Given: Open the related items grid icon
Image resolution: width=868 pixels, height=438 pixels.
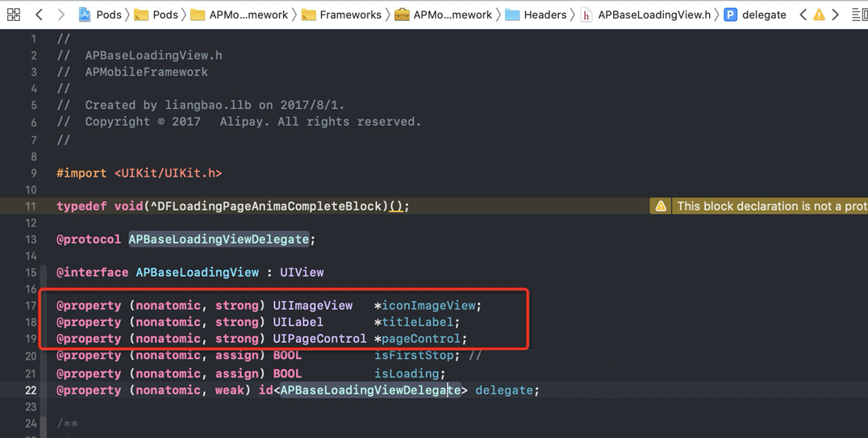Looking at the screenshot, I should point(13,15).
